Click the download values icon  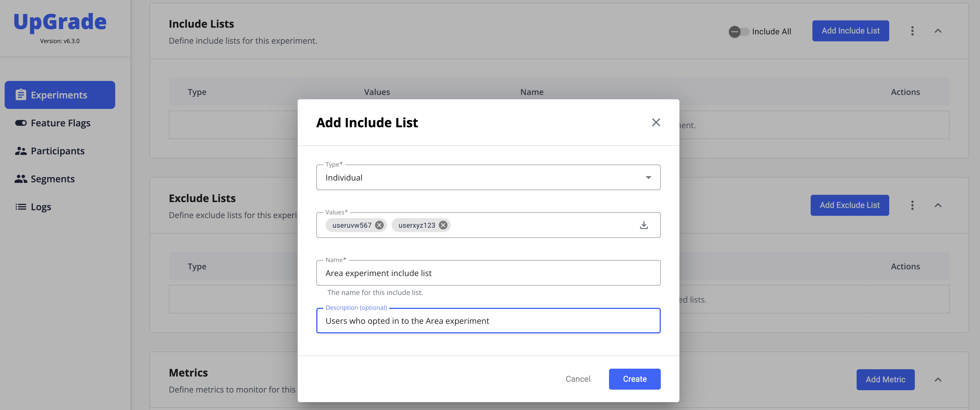pyautogui.click(x=643, y=225)
